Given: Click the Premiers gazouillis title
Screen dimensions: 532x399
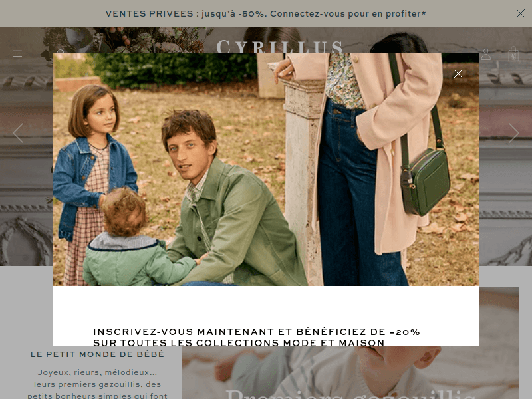Looking at the screenshot, I should [350, 394].
